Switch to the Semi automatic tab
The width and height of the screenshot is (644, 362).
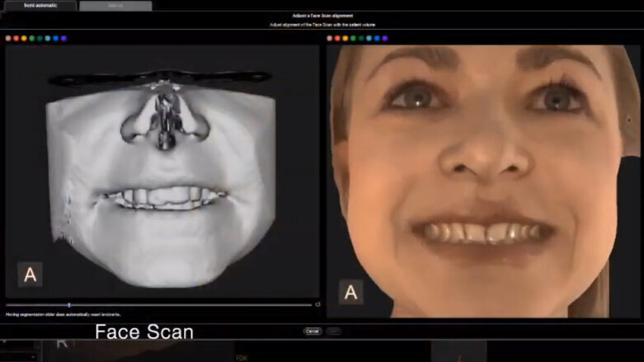point(40,6)
